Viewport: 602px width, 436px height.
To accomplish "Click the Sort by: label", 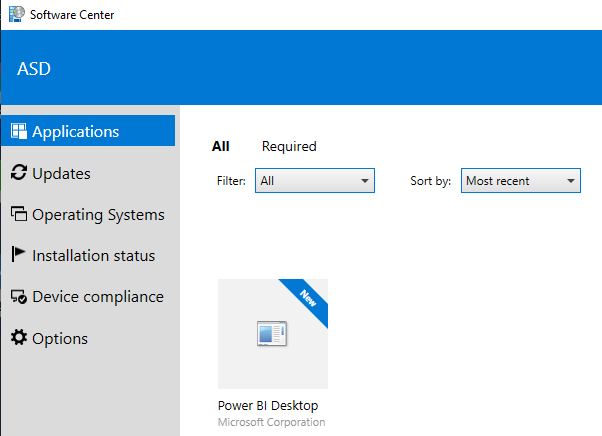I will (430, 181).
